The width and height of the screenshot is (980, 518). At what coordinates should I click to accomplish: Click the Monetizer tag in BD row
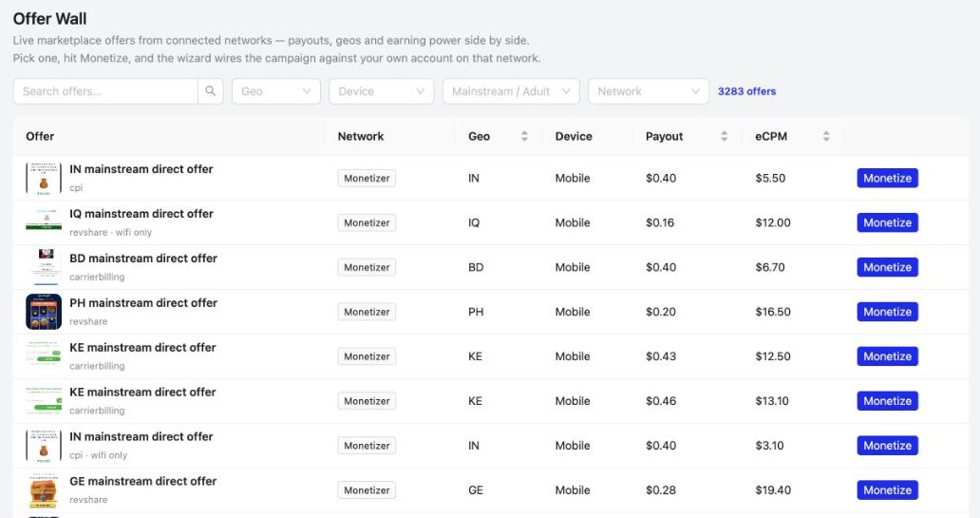(x=367, y=267)
